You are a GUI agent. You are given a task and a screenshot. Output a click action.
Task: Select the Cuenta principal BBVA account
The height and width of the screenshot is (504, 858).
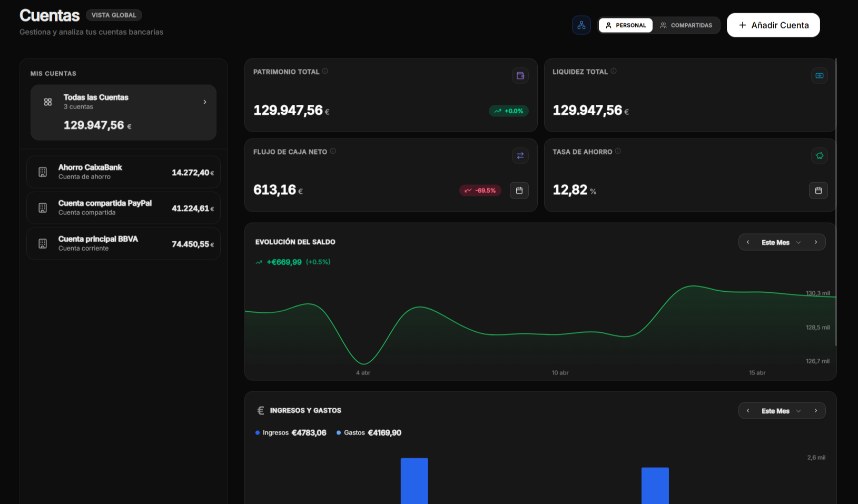[x=123, y=243]
